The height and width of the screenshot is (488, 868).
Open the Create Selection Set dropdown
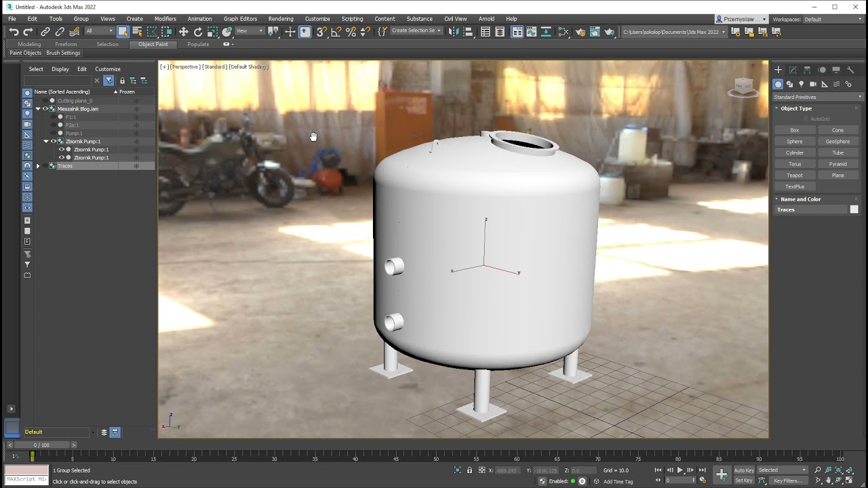(x=416, y=31)
